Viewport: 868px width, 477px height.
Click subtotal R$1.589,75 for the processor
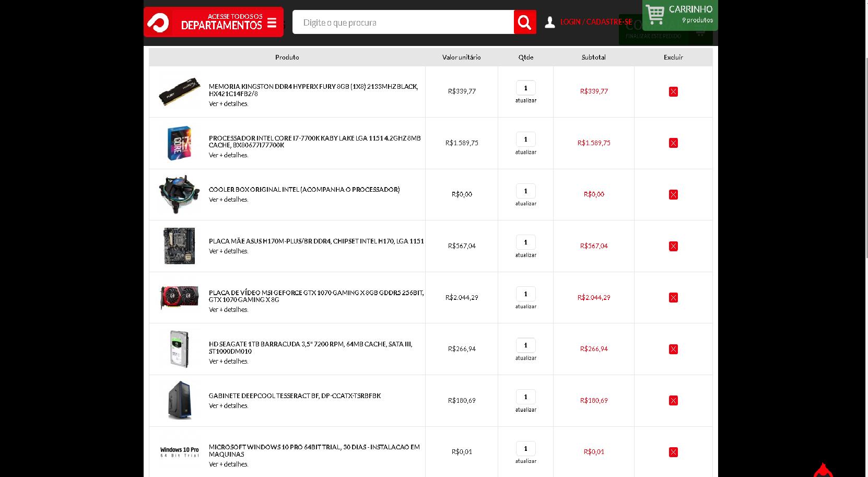pyautogui.click(x=594, y=143)
